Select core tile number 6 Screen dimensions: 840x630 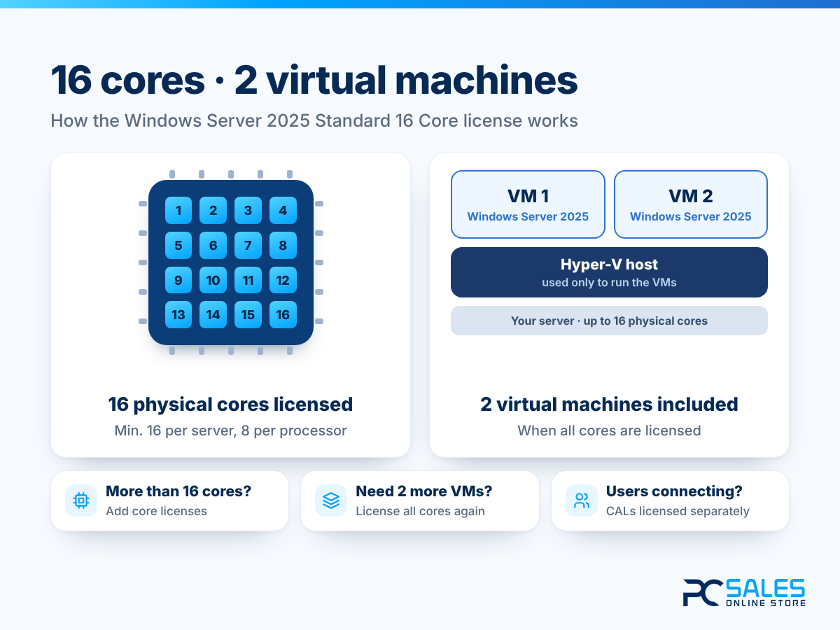pyautogui.click(x=213, y=245)
